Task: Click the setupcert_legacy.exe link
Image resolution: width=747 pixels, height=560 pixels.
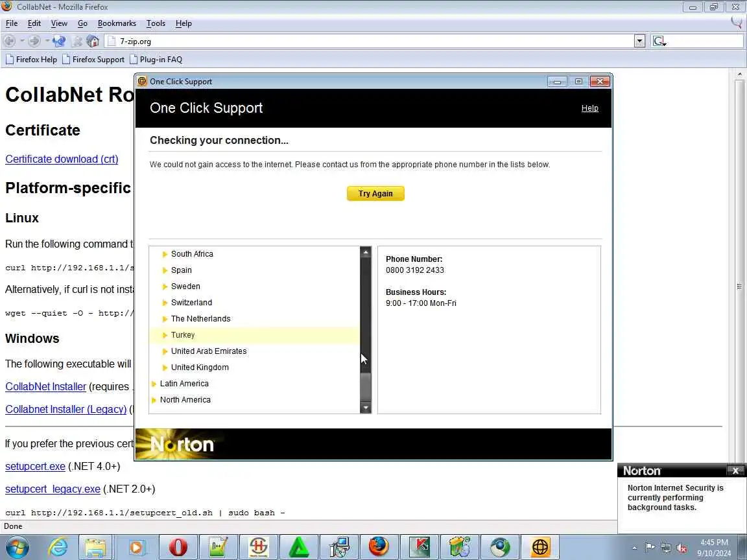Action: click(x=53, y=489)
